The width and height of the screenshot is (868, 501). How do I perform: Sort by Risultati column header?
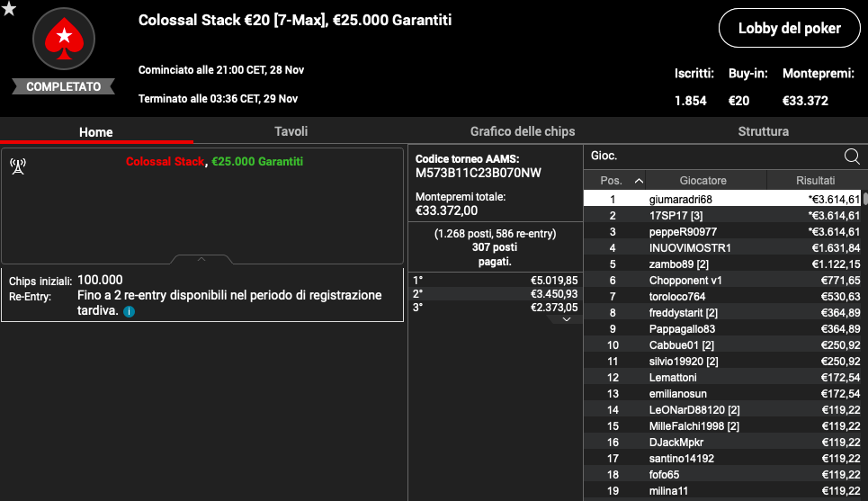click(x=815, y=181)
